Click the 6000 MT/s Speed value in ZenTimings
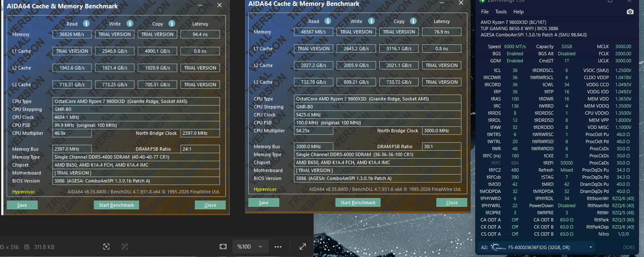 point(515,46)
